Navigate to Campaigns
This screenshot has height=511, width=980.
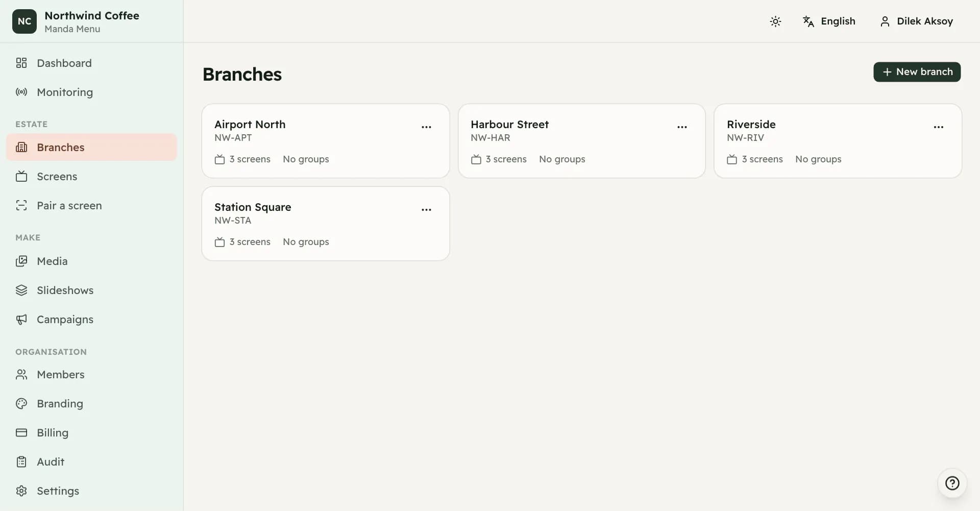point(91,320)
